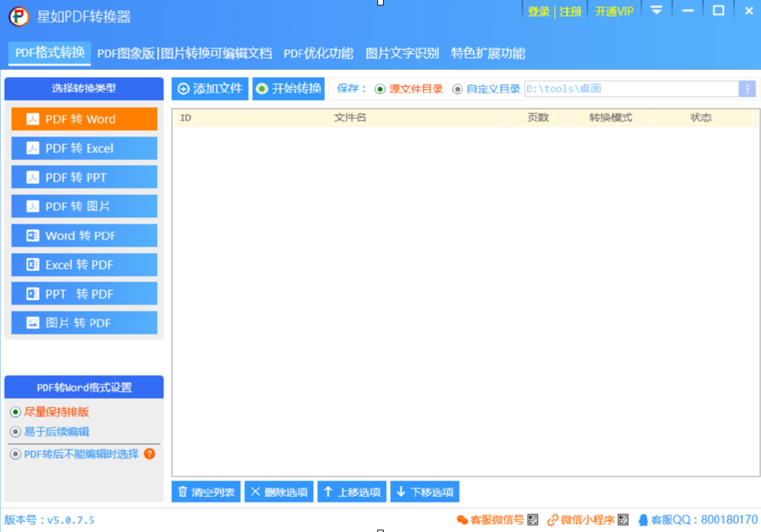
Task: Enable 易于后续编辑 format setting
Action: (x=16, y=432)
